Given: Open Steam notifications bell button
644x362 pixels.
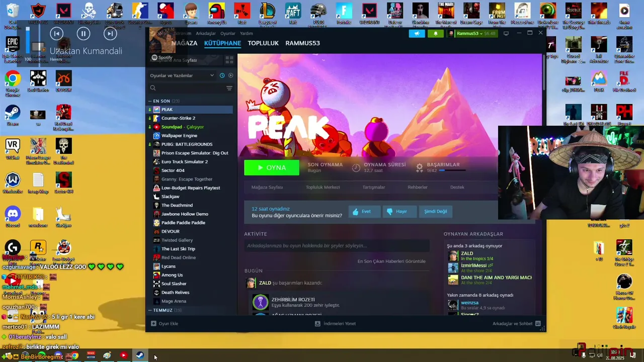Looking at the screenshot, I should pos(436,33).
